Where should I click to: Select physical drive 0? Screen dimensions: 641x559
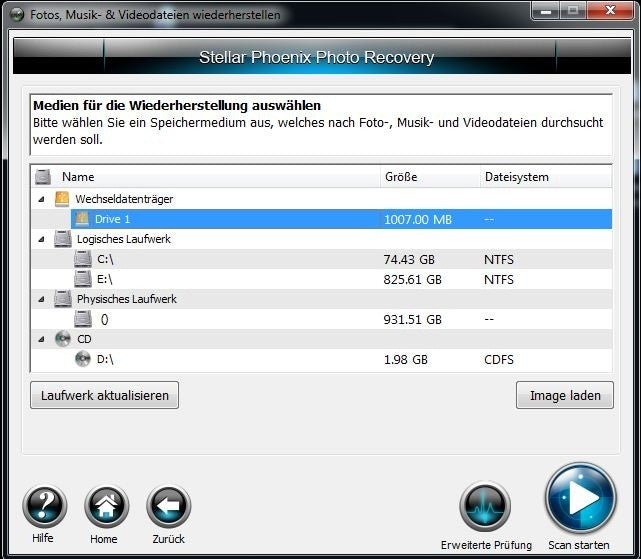(322, 319)
